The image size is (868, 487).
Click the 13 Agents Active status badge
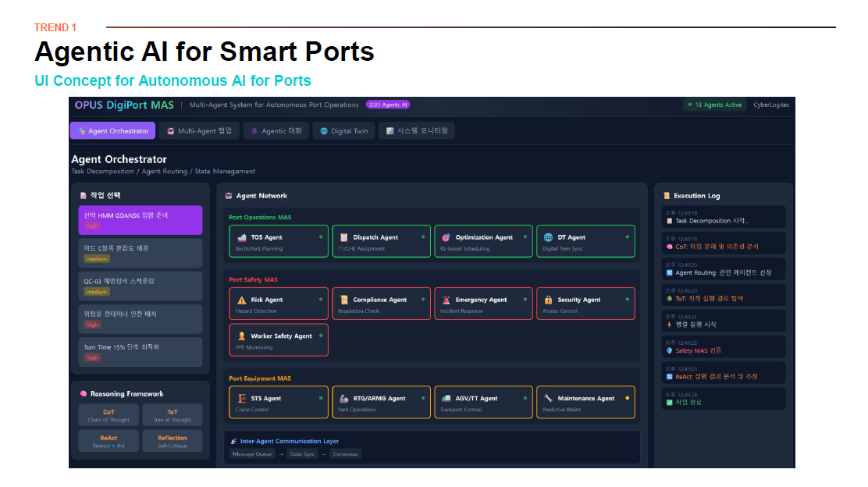[714, 105]
